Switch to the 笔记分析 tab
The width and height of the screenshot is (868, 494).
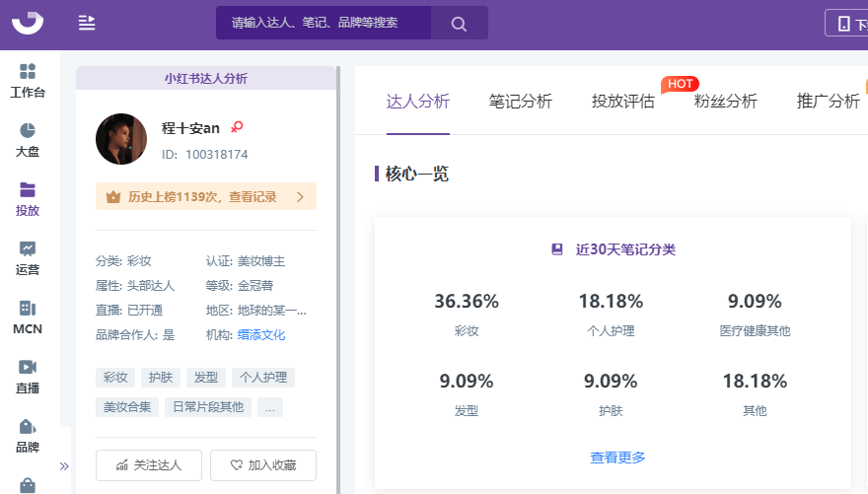[520, 102]
